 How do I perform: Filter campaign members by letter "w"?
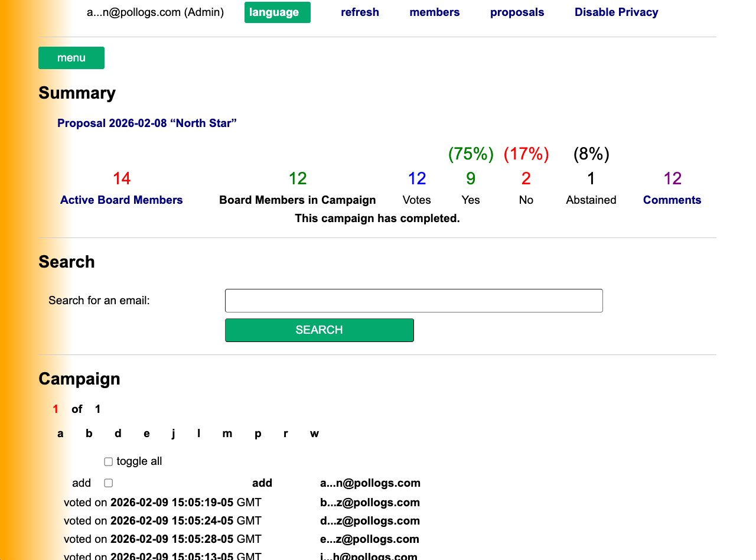(x=314, y=433)
